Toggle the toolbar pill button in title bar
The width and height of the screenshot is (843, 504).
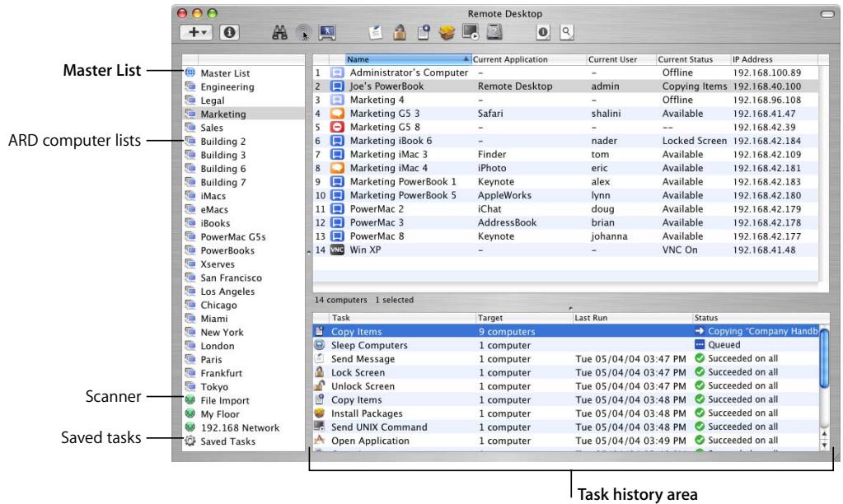[x=827, y=14]
